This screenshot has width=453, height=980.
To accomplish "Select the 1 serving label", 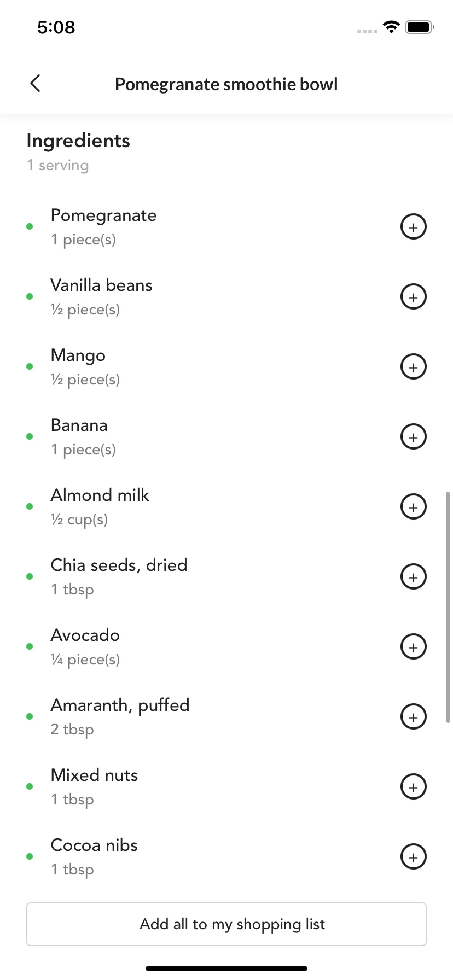I will point(58,165).
